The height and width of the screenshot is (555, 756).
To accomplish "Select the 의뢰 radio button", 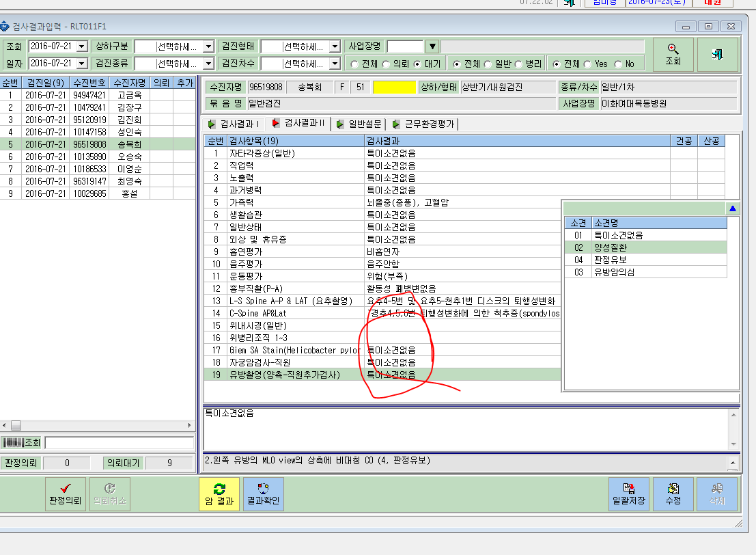I will coord(387,64).
